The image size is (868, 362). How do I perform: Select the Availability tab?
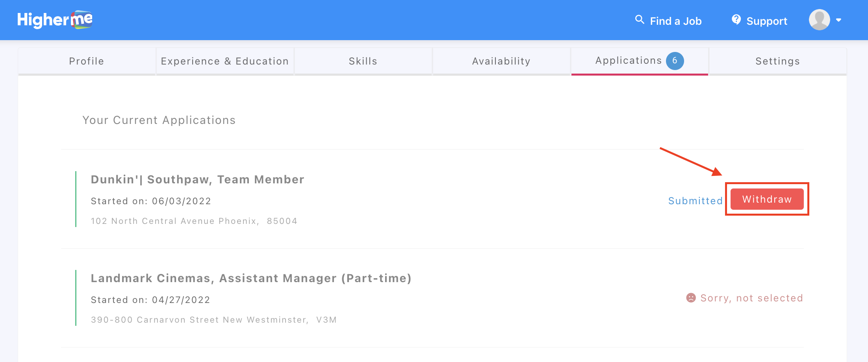[501, 61]
